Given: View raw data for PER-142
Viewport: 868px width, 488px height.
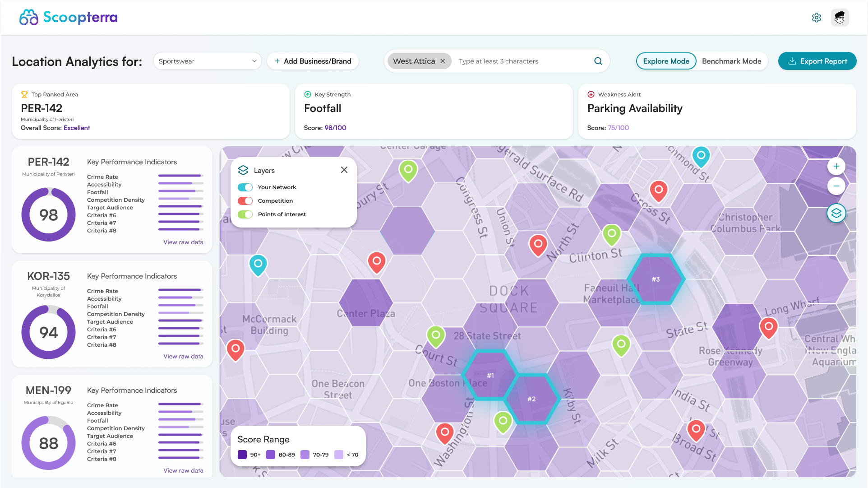Looking at the screenshot, I should click(x=183, y=242).
